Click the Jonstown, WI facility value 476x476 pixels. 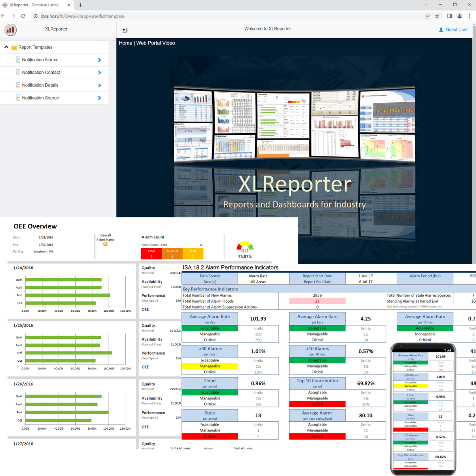coord(43,251)
